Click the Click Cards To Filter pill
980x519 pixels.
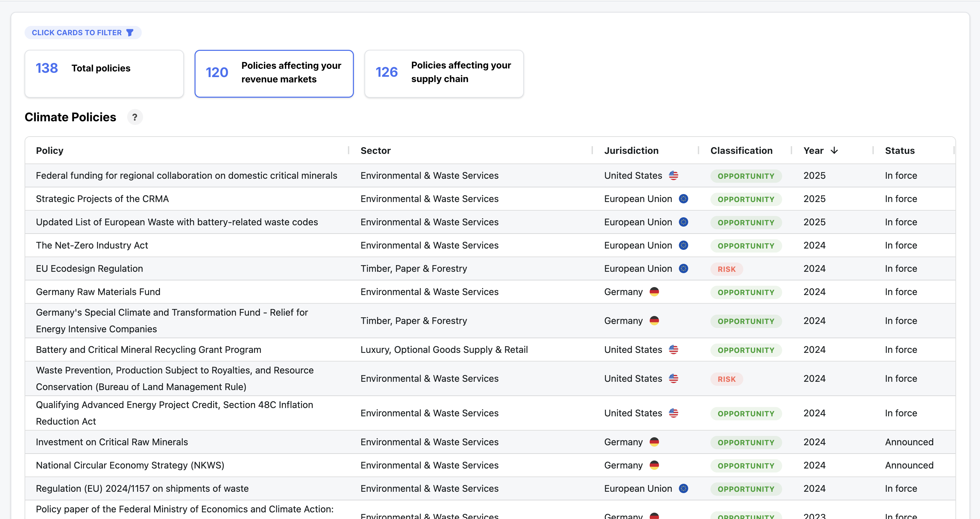pyautogui.click(x=77, y=33)
